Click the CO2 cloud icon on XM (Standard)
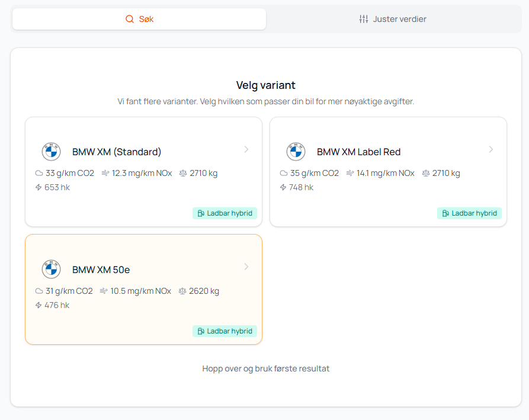The height and width of the screenshot is (420, 529). pos(39,174)
